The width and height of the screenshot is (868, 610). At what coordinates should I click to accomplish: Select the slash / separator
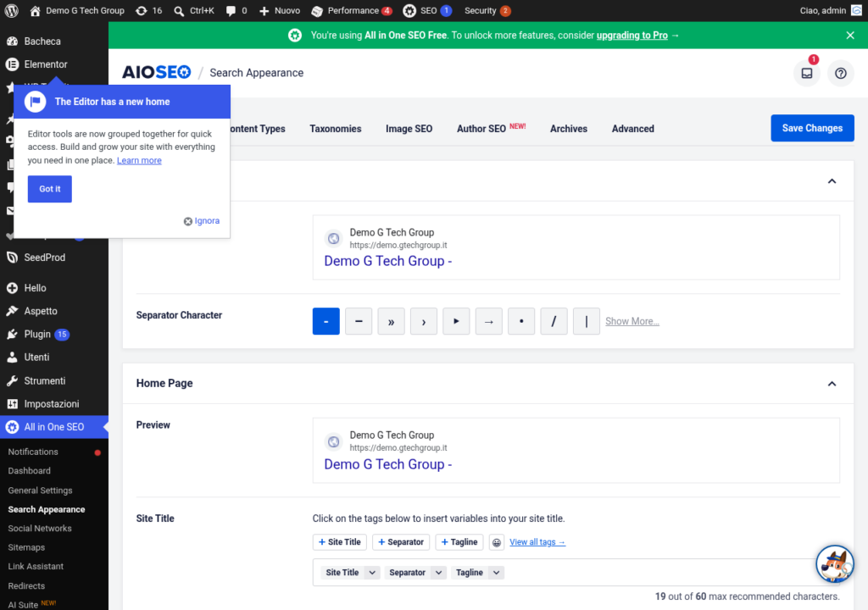point(554,321)
